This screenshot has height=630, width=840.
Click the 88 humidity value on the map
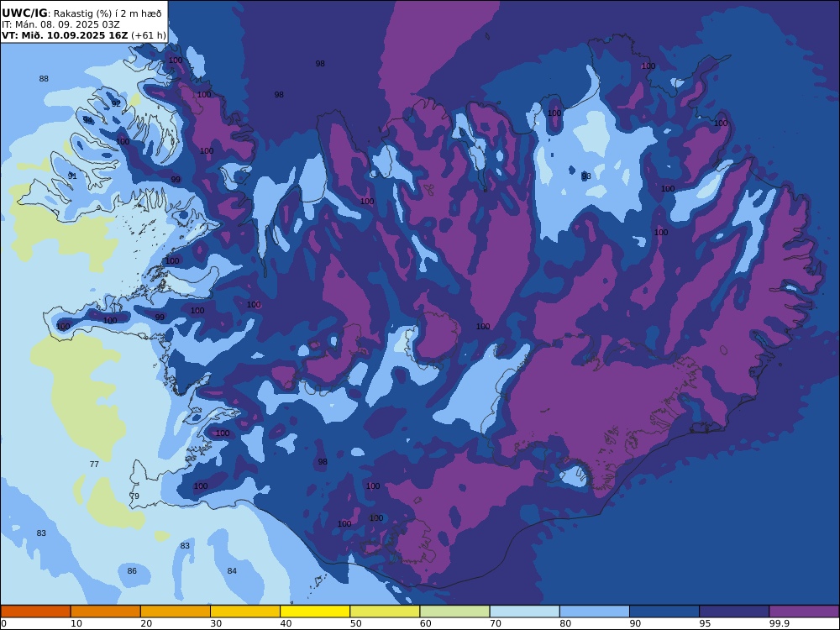click(x=44, y=79)
